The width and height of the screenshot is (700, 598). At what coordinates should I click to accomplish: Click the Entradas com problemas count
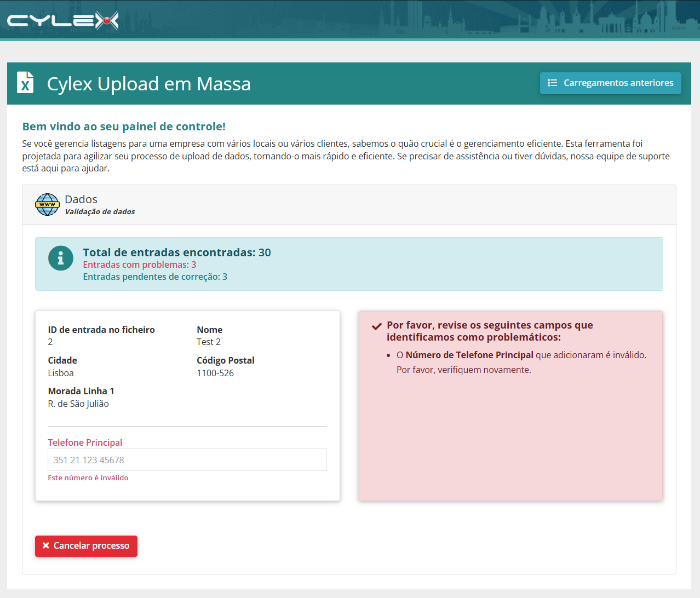click(x=140, y=264)
